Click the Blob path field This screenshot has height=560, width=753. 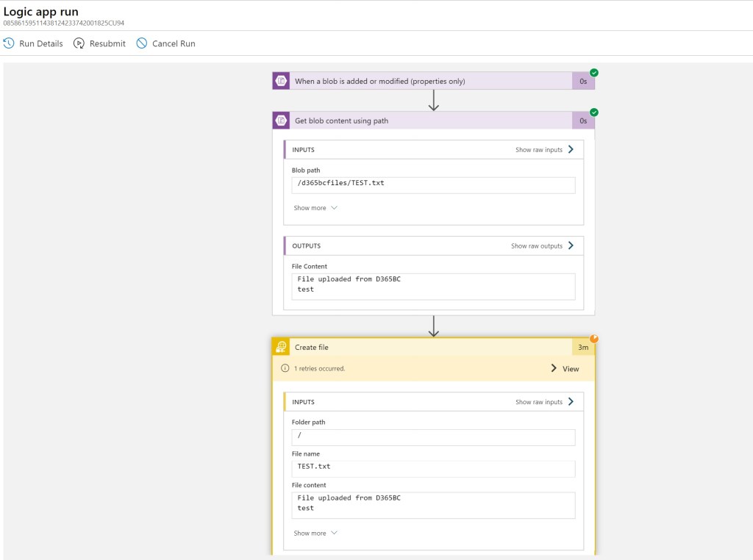pos(433,184)
